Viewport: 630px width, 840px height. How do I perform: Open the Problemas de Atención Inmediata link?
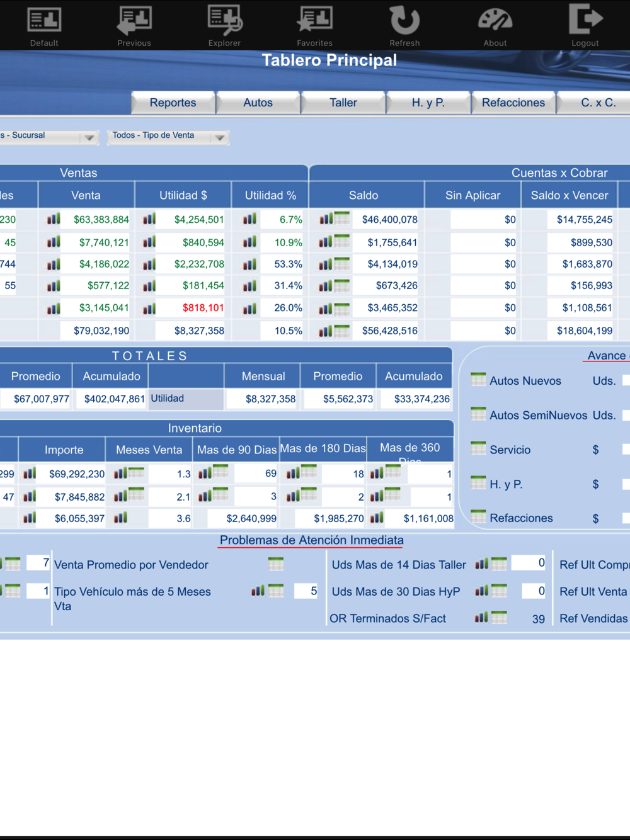[312, 540]
